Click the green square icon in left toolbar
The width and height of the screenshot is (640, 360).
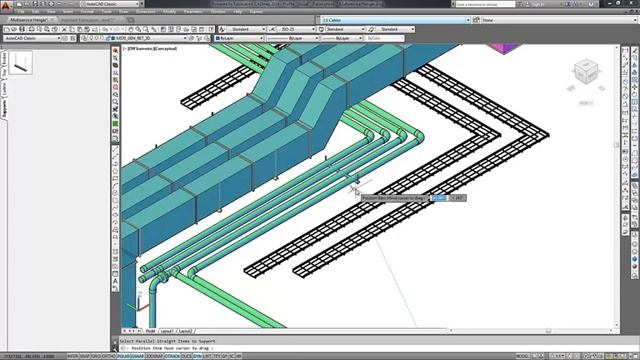tap(116, 124)
